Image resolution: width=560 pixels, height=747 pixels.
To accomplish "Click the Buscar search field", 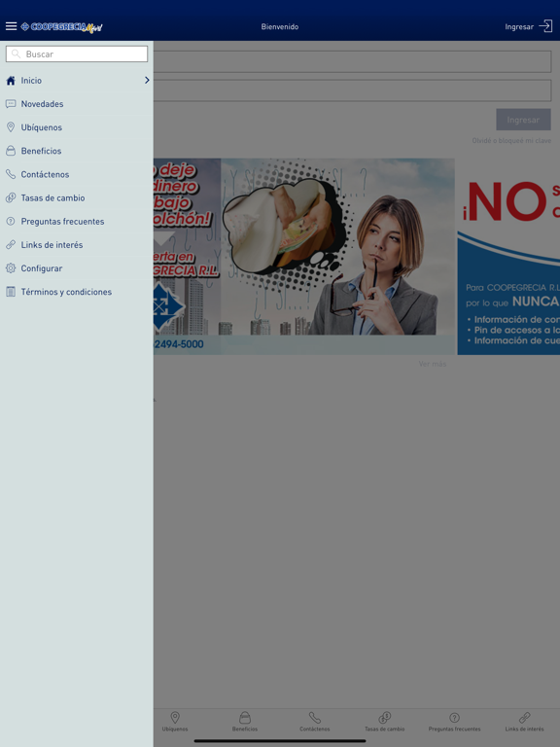I will pos(77,53).
